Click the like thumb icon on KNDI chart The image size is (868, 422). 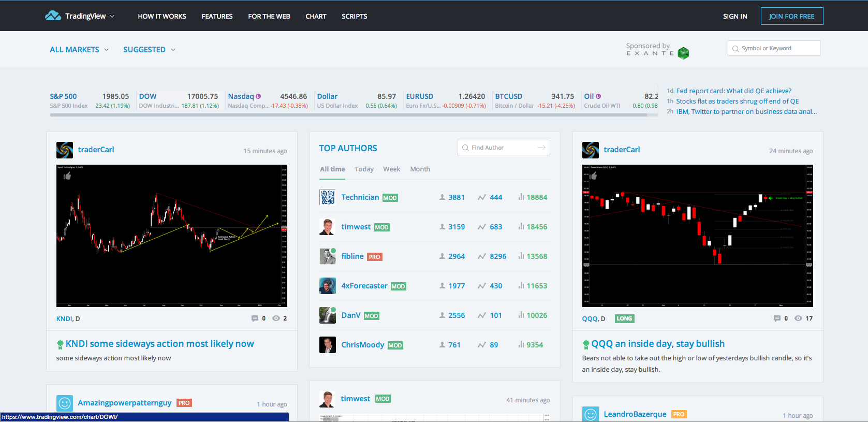pos(67,176)
